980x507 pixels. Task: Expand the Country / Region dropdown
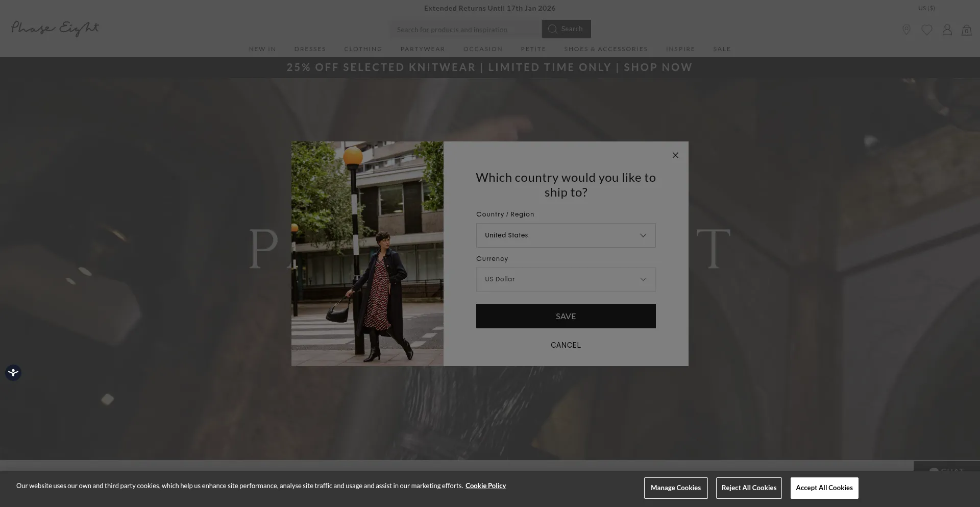566,235
